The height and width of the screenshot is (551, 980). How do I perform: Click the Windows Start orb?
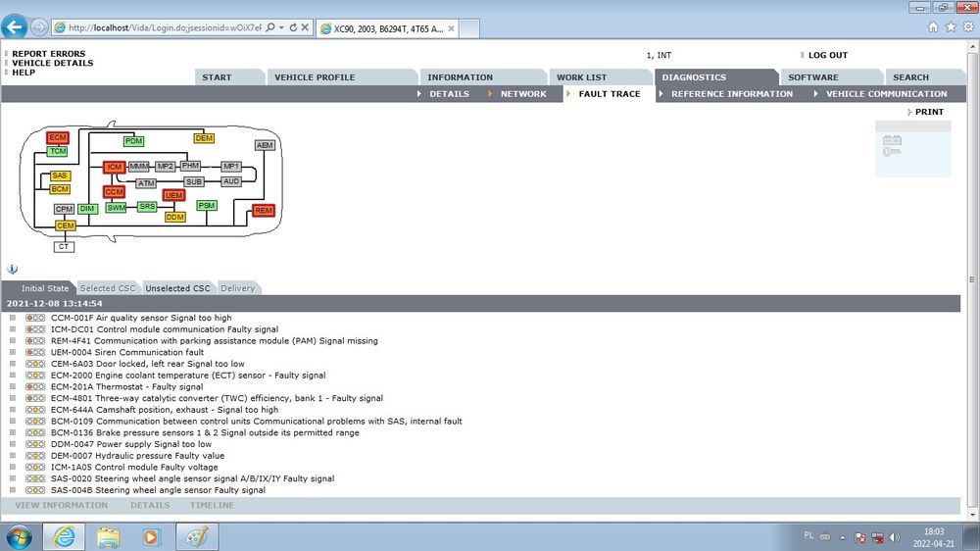19,537
